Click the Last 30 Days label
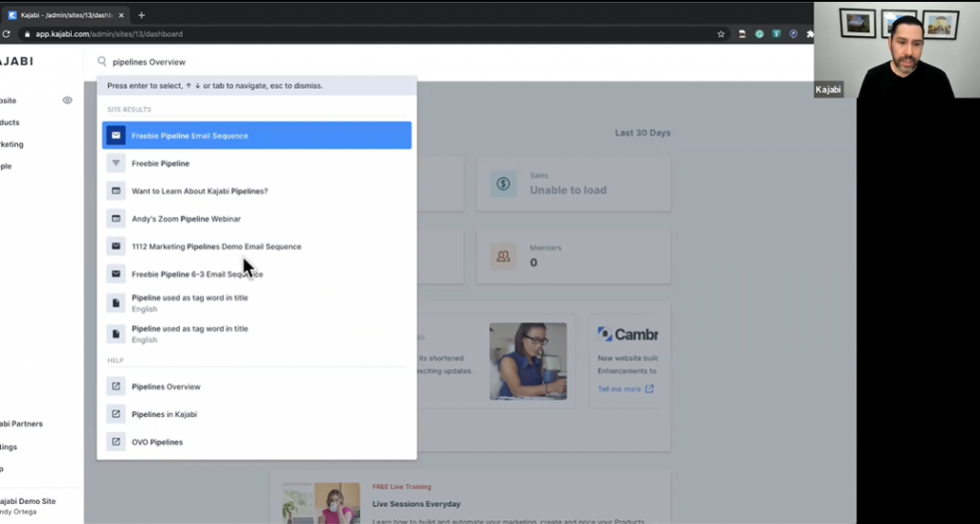The height and width of the screenshot is (524, 980). (x=642, y=132)
